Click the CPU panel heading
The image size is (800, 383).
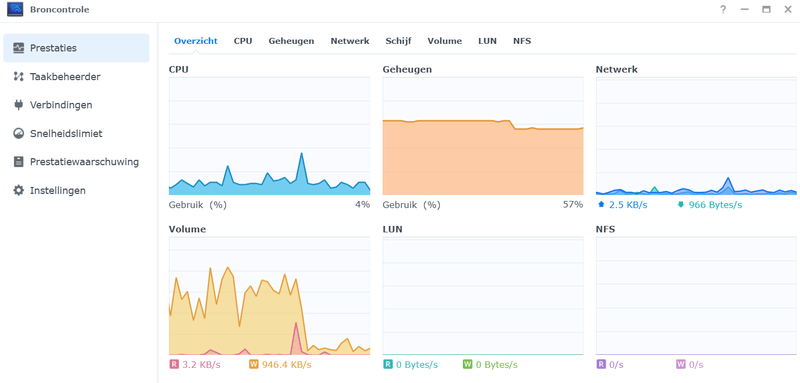pos(179,69)
